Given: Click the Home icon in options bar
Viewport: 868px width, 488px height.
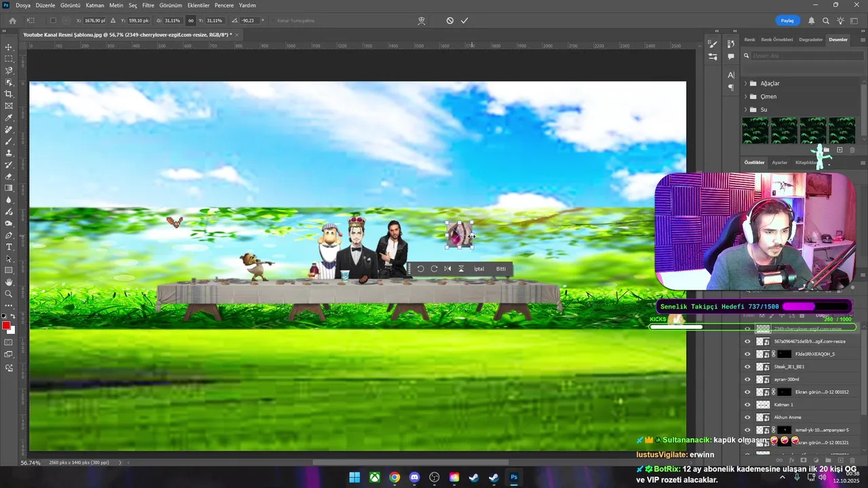Looking at the screenshot, I should [x=12, y=20].
